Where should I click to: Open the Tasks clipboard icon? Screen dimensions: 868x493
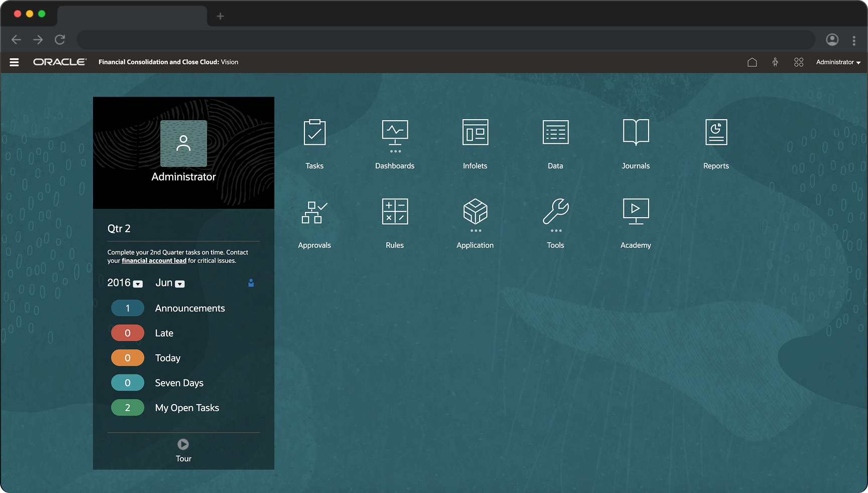click(314, 133)
